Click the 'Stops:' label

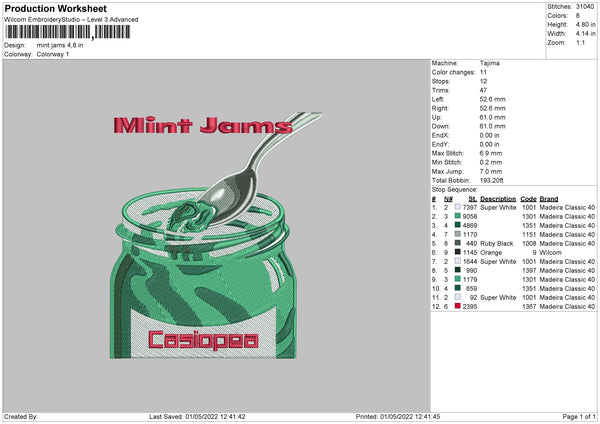[x=440, y=81]
